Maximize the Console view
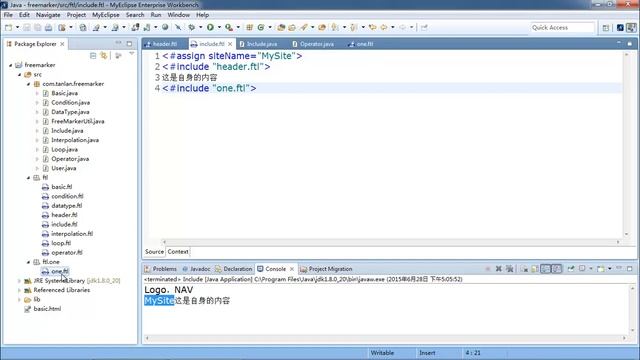 630,269
